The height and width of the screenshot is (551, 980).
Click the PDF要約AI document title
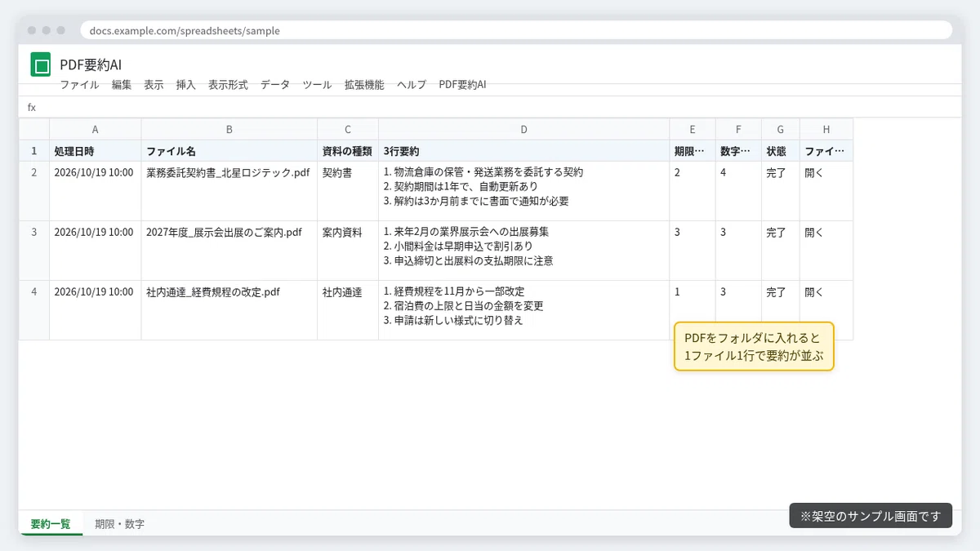pyautogui.click(x=91, y=64)
